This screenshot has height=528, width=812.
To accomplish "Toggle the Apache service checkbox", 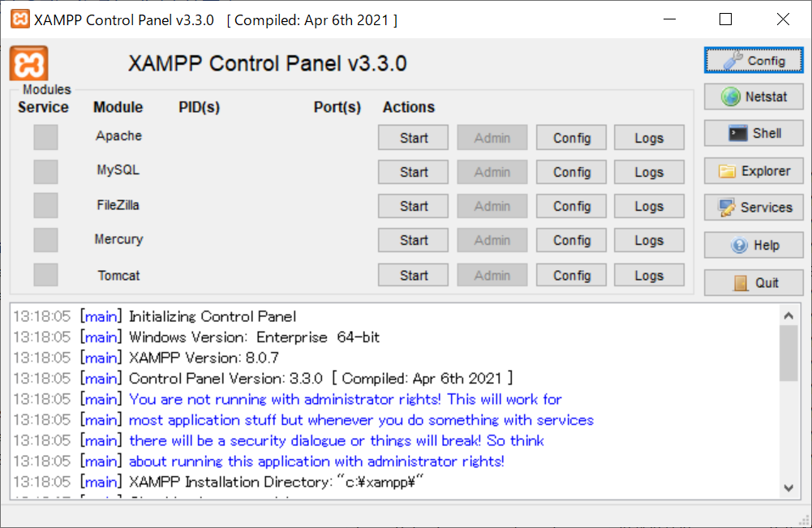I will pyautogui.click(x=45, y=137).
